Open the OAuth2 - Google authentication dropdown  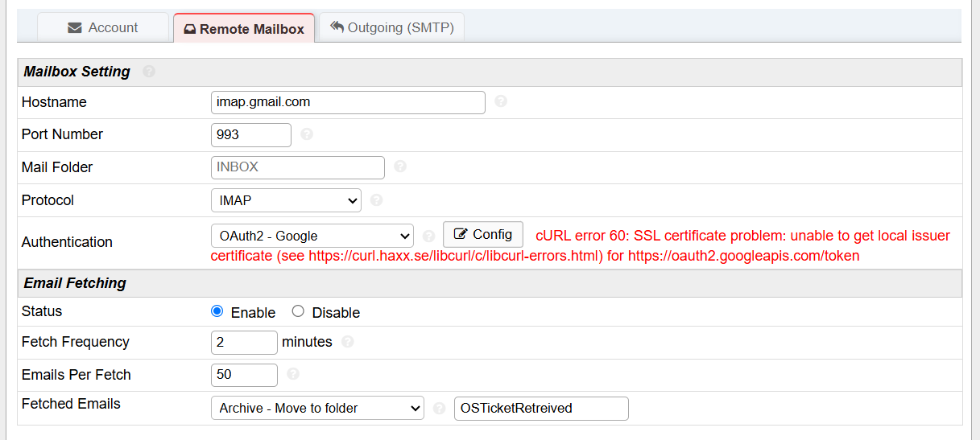[x=312, y=236]
